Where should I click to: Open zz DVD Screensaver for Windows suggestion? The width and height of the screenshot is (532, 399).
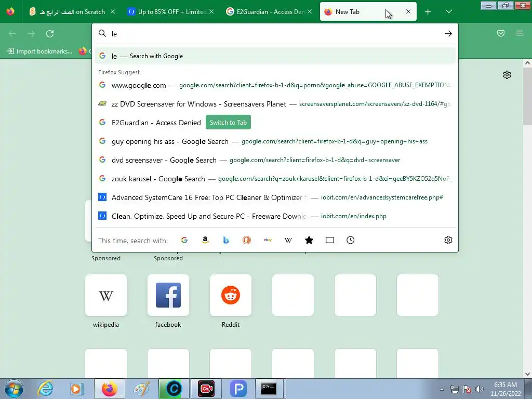click(x=275, y=104)
